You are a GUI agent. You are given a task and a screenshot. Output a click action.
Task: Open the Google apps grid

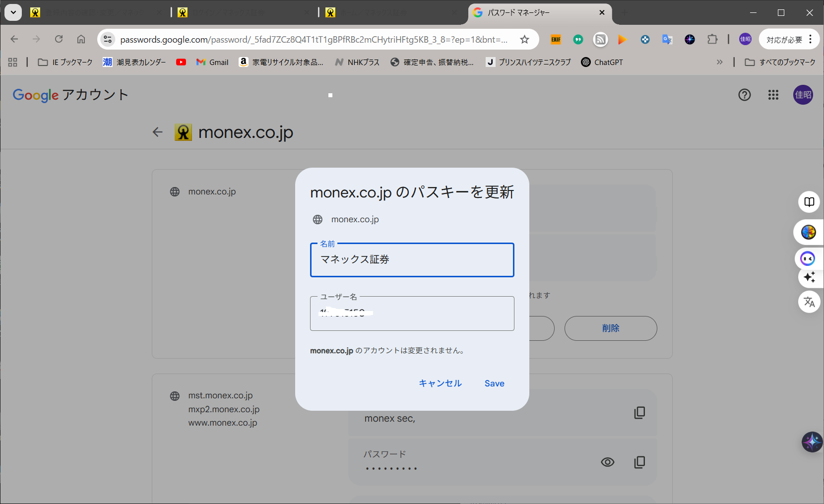coord(773,95)
